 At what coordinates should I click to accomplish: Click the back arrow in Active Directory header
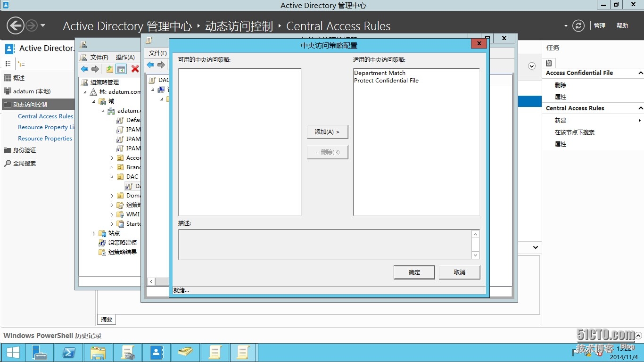(x=15, y=25)
